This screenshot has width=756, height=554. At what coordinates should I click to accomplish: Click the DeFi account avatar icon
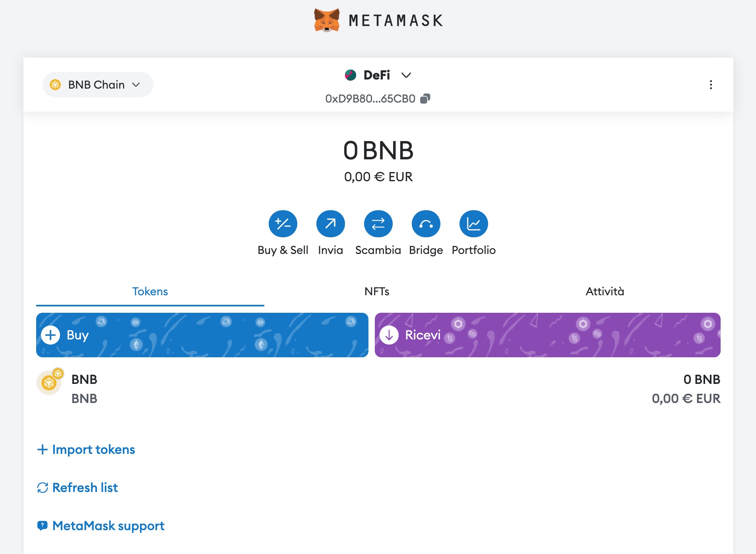(351, 75)
